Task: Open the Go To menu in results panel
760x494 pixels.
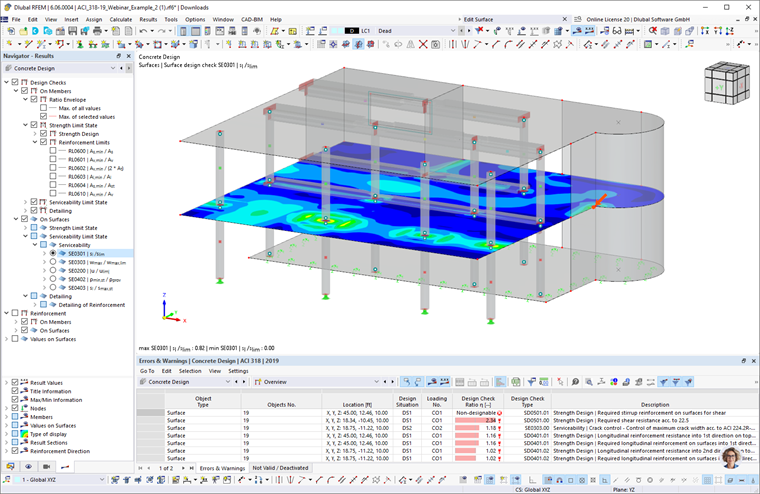Action: pos(147,371)
